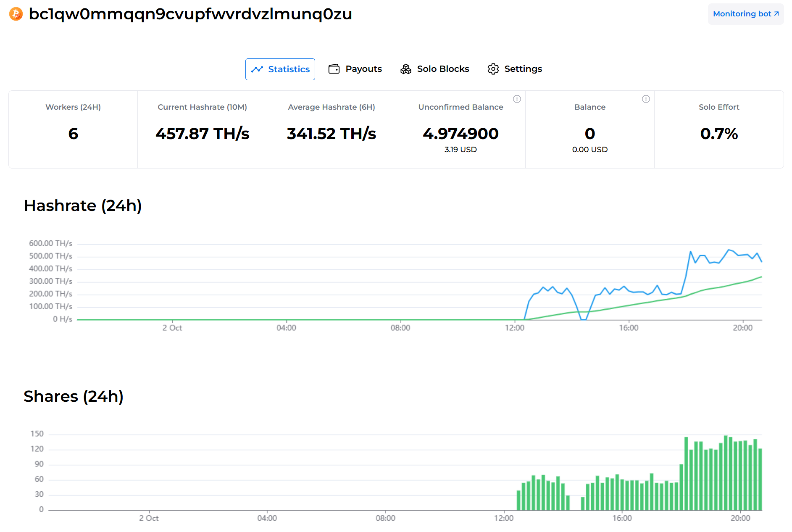Click the 16:00 marker on Hashrate chart
This screenshot has height=532, width=792.
point(628,328)
